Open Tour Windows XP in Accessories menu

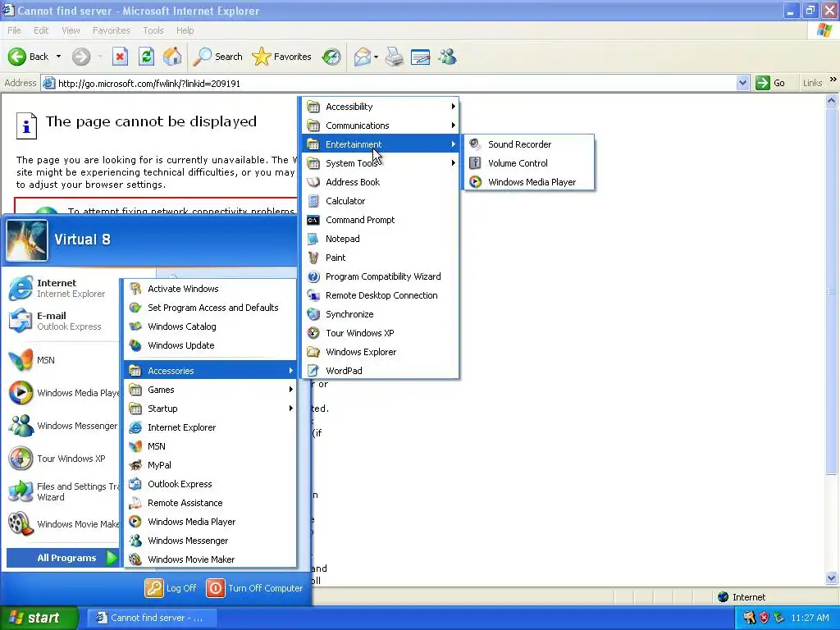tap(381, 333)
